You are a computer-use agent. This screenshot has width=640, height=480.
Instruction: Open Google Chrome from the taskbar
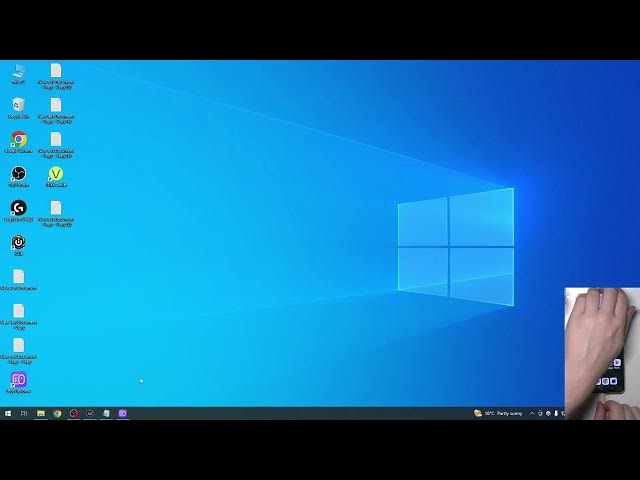coord(57,413)
